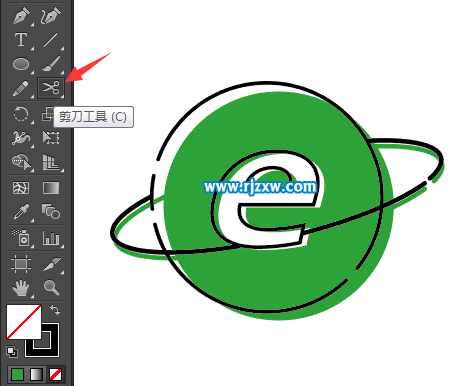Select the Ellipse tool

pyautogui.click(x=21, y=64)
